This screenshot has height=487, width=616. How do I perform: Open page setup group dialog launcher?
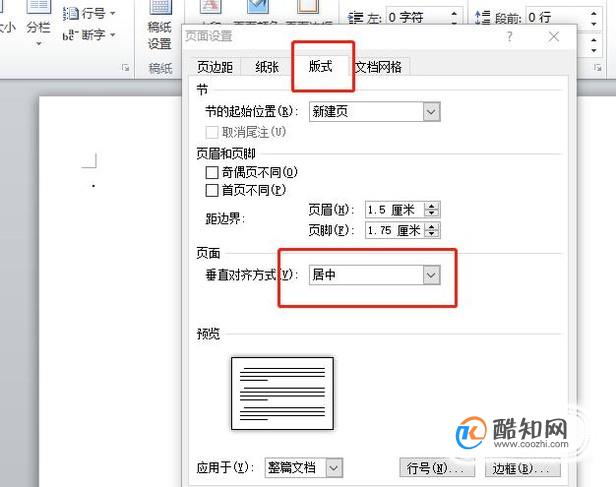pos(125,68)
